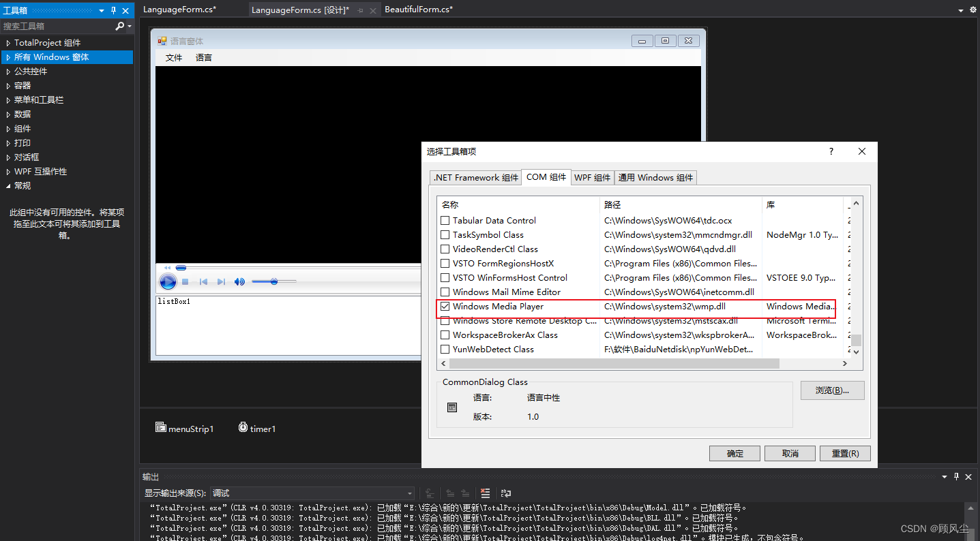
Task: Expand the 容器 toolbox section
Action: 22,85
